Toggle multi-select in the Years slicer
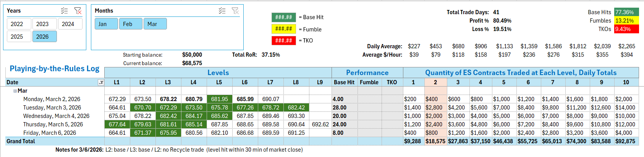The image size is (644, 157). tap(65, 11)
